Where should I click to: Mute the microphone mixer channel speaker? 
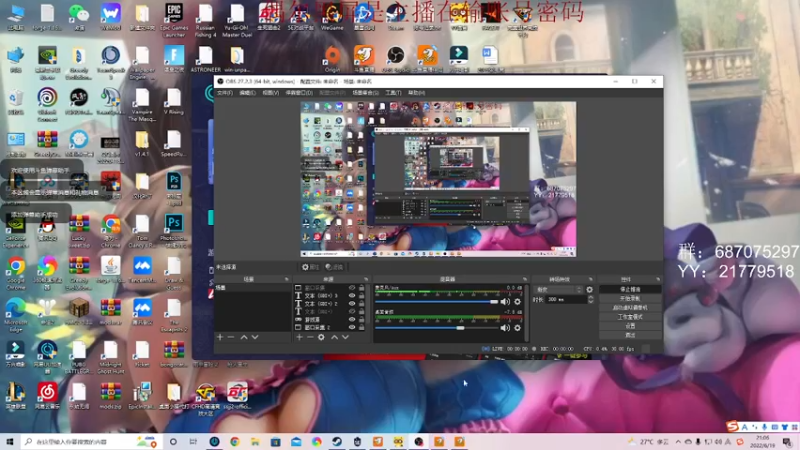505,302
